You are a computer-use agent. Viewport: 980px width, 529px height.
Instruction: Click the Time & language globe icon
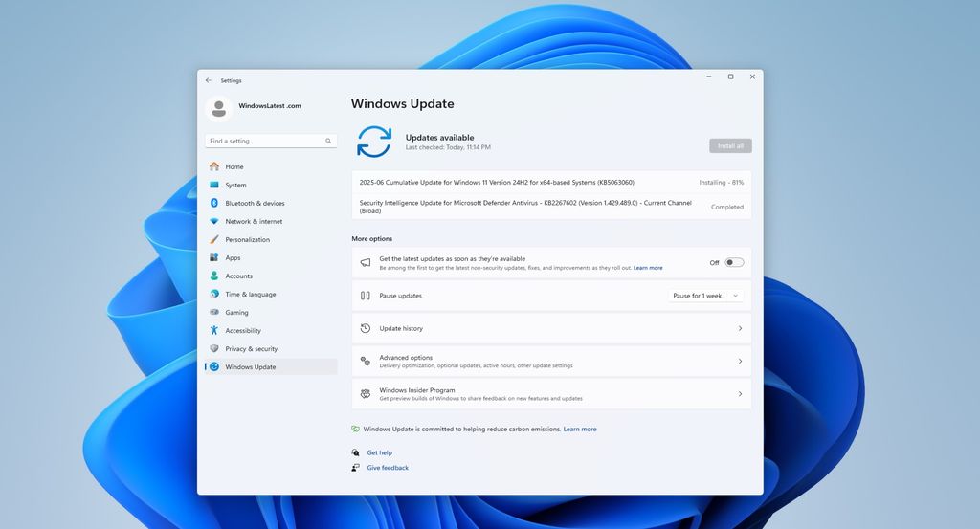pos(214,294)
